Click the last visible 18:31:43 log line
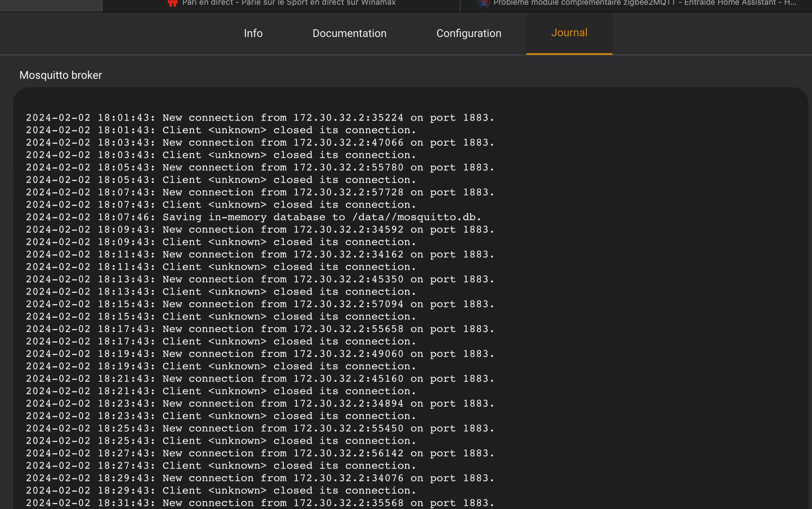The image size is (812, 509). 260,503
